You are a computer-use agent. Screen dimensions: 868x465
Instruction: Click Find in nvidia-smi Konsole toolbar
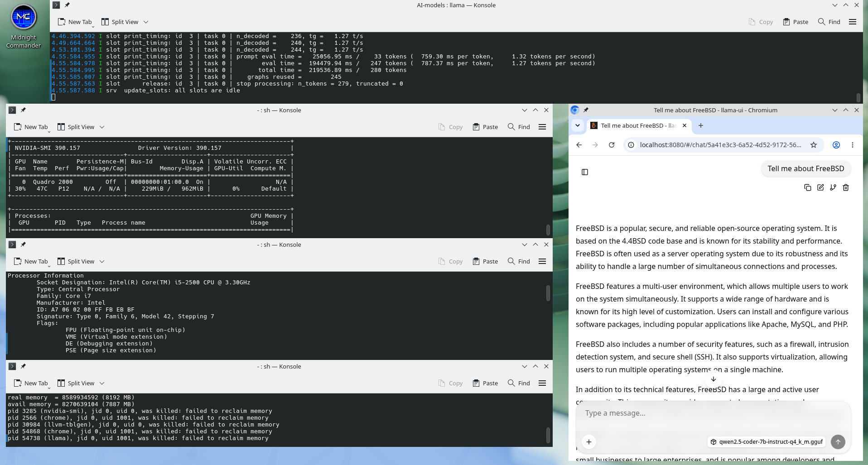coord(519,127)
